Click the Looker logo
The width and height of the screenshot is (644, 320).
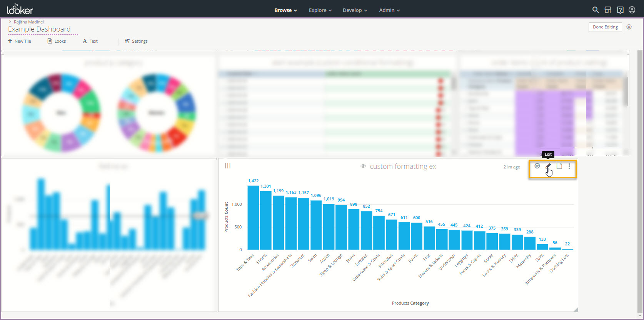click(20, 9)
